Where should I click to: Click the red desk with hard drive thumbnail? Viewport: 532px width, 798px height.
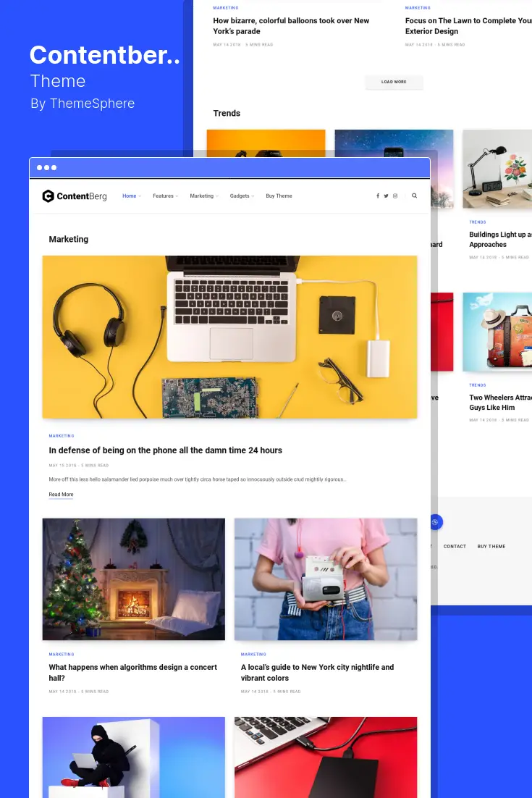(x=326, y=757)
